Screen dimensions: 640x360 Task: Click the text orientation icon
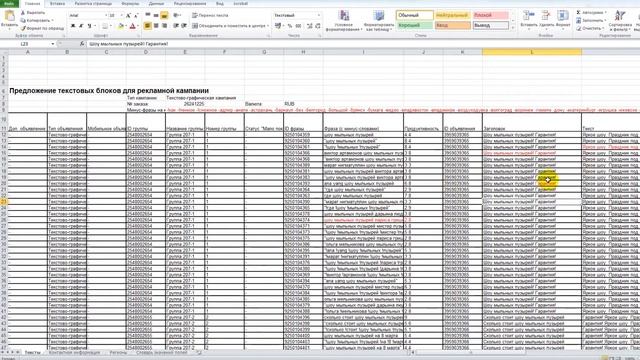[x=177, y=16]
